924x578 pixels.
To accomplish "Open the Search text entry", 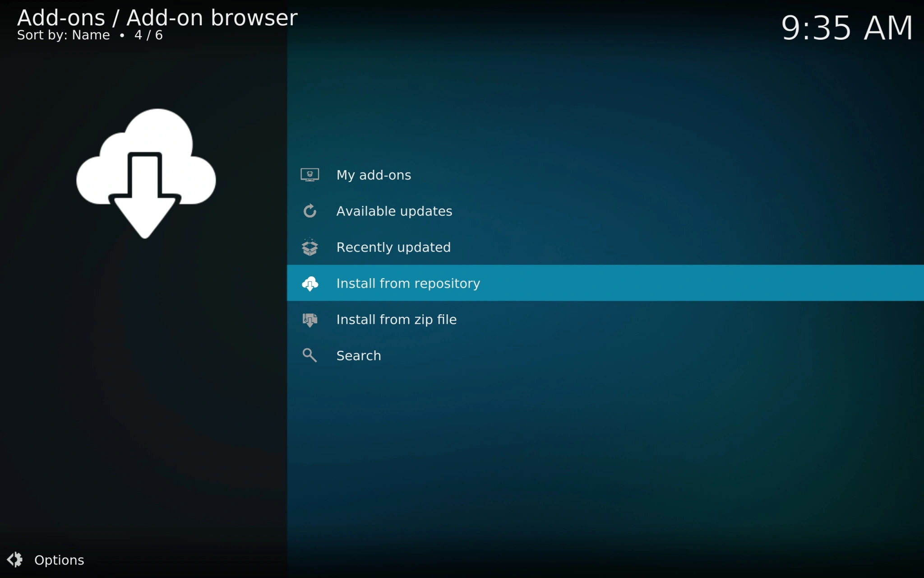I will [358, 356].
